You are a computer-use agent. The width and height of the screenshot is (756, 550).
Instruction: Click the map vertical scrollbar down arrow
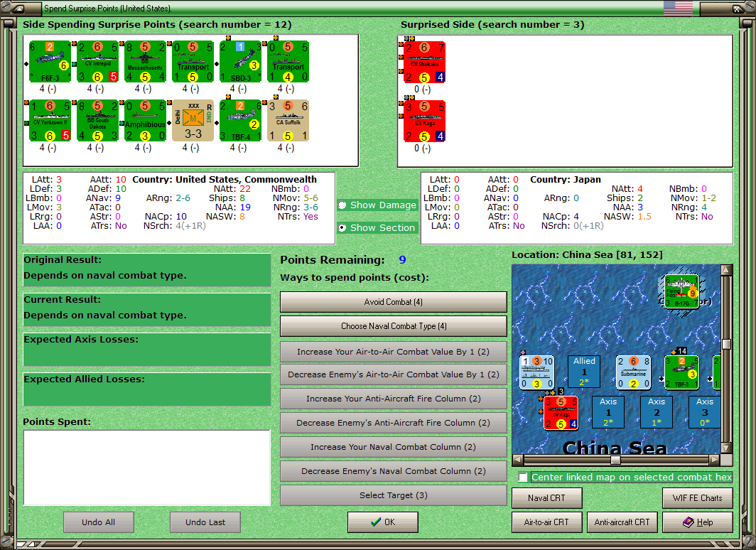727,448
